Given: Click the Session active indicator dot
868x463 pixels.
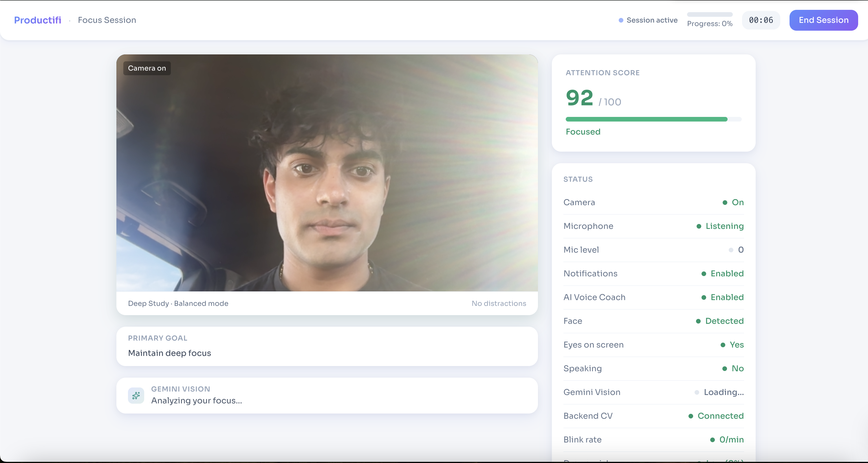Looking at the screenshot, I should [621, 20].
